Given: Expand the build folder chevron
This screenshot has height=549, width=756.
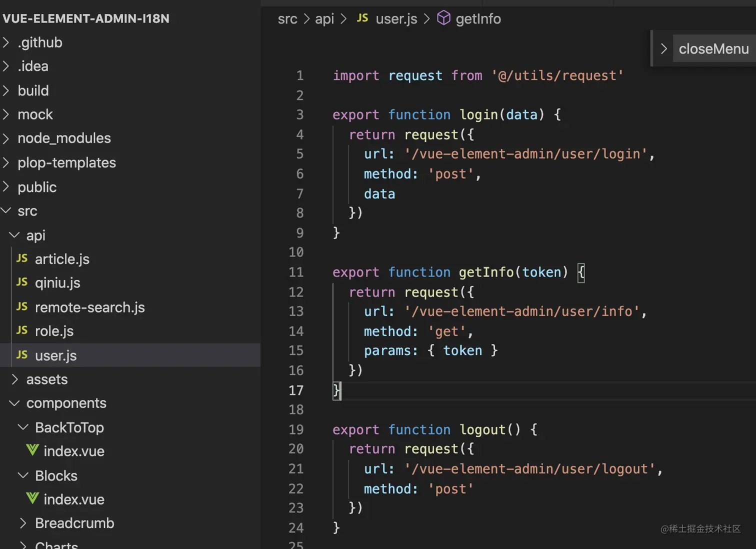Looking at the screenshot, I should [x=6, y=90].
